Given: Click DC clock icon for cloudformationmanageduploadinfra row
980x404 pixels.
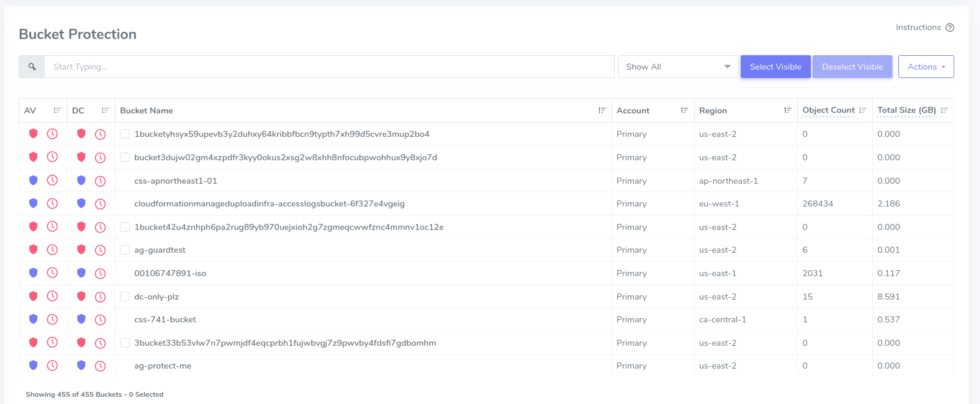Looking at the screenshot, I should pos(100,204).
